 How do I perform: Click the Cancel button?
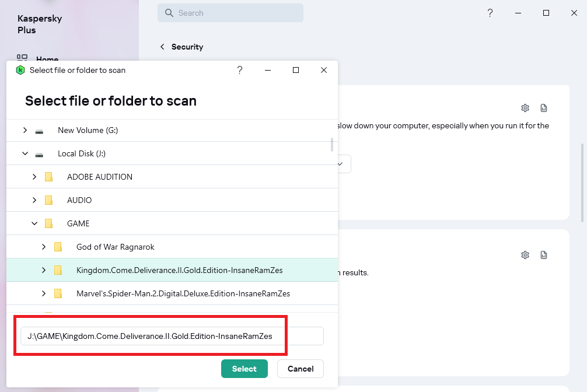point(301,369)
